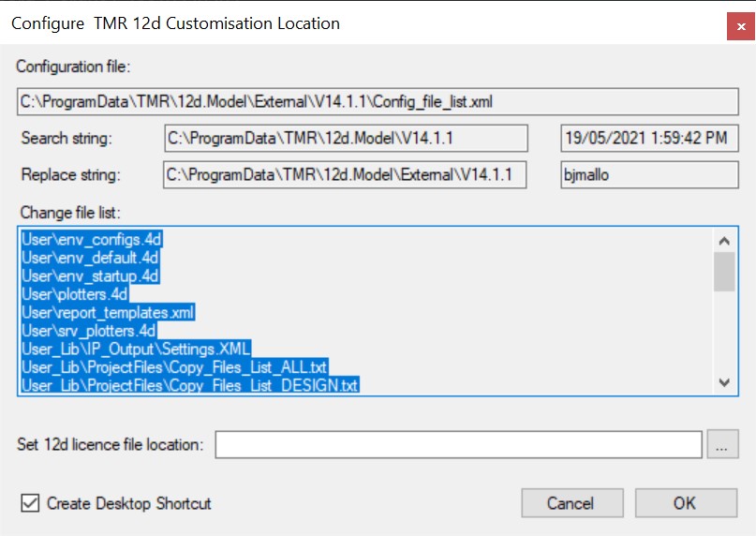Select Copy_Files_List_ALL.txt entry in the list
This screenshot has width=756, height=536.
click(174, 367)
